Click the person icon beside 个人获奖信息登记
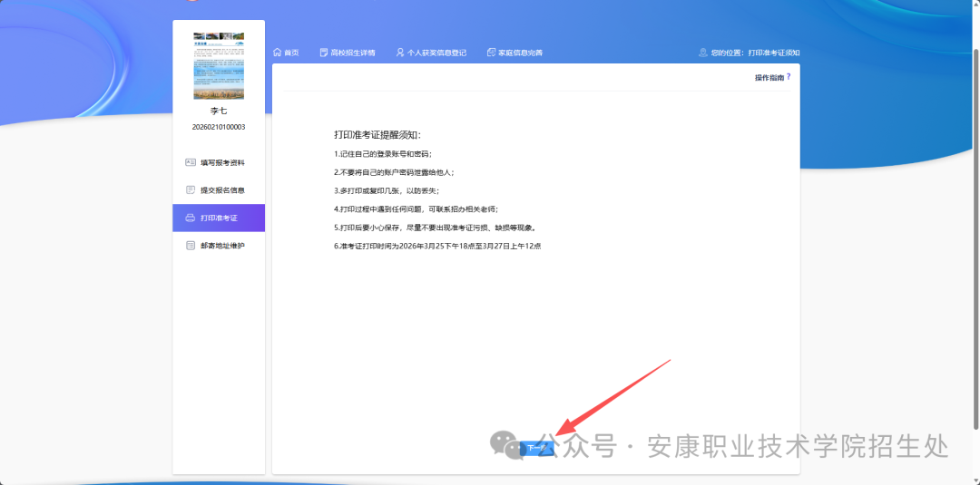The width and height of the screenshot is (980, 485). (400, 53)
